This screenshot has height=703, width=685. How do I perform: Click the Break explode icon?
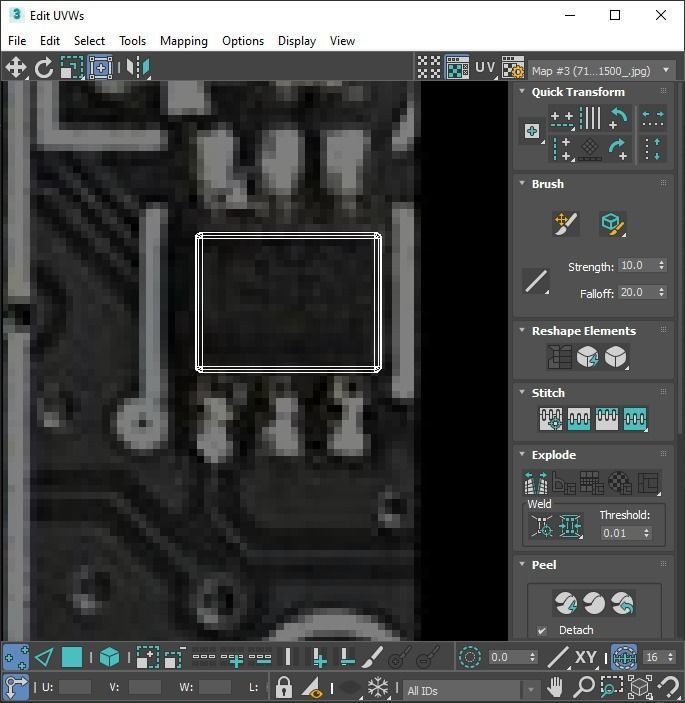pyautogui.click(x=536, y=482)
